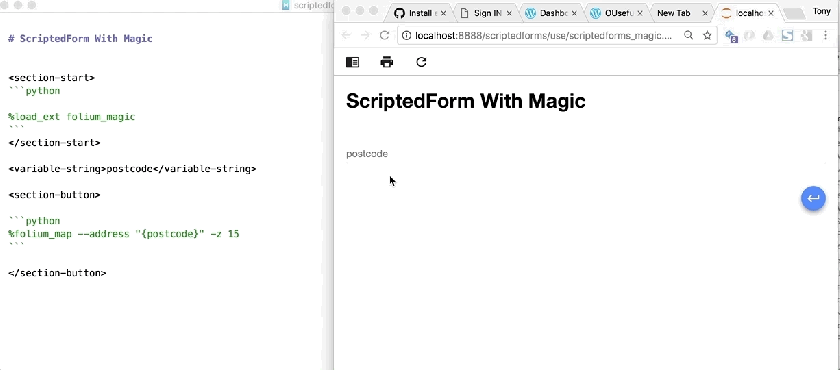Run the form with blue round button

click(x=813, y=198)
